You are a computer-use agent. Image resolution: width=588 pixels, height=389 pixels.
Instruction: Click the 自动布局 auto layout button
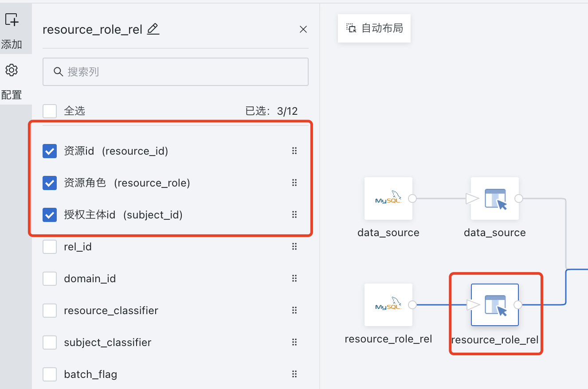click(374, 28)
